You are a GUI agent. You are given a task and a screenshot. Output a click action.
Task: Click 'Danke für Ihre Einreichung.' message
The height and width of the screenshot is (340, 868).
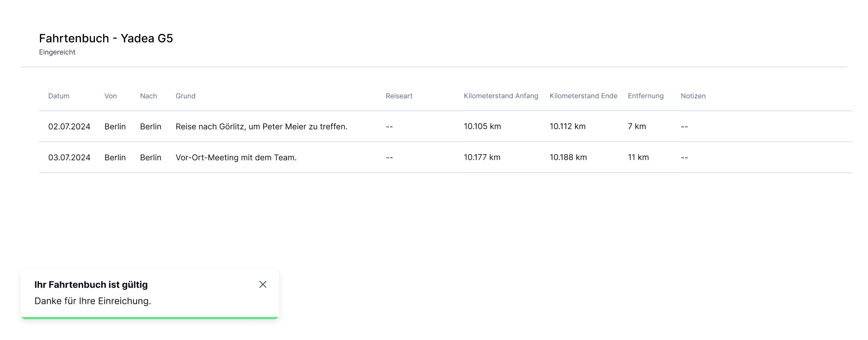click(x=93, y=301)
